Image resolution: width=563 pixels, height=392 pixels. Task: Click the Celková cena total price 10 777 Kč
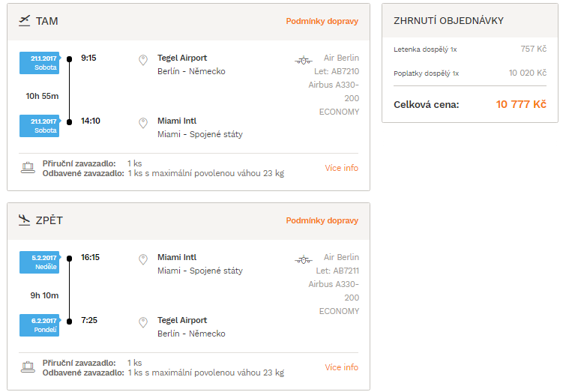(521, 104)
